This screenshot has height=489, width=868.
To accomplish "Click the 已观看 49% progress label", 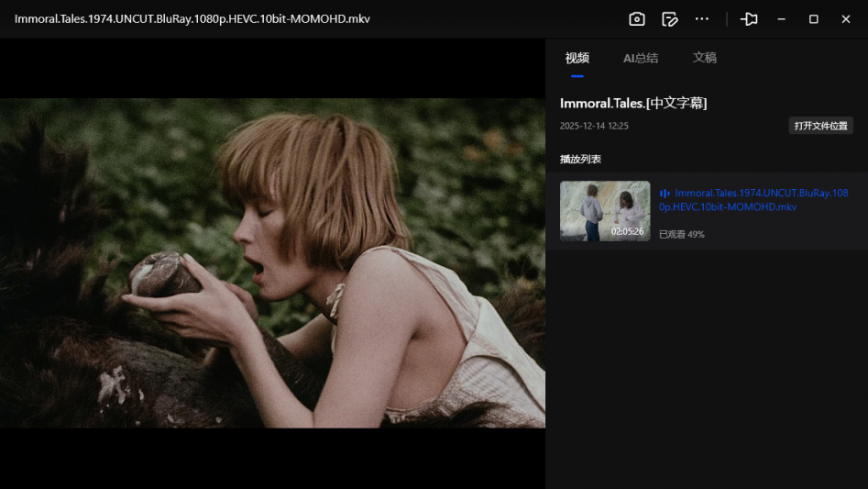I will click(x=681, y=235).
